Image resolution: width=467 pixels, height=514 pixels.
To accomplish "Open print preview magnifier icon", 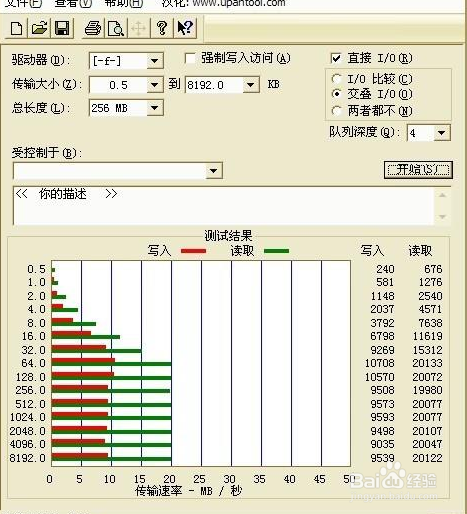I will pos(116,28).
